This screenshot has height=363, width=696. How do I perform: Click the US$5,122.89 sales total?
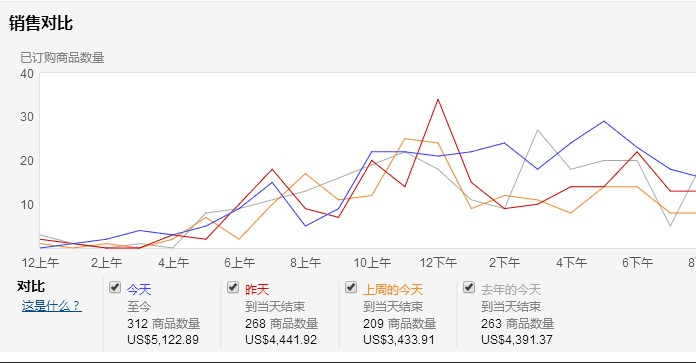click(163, 340)
